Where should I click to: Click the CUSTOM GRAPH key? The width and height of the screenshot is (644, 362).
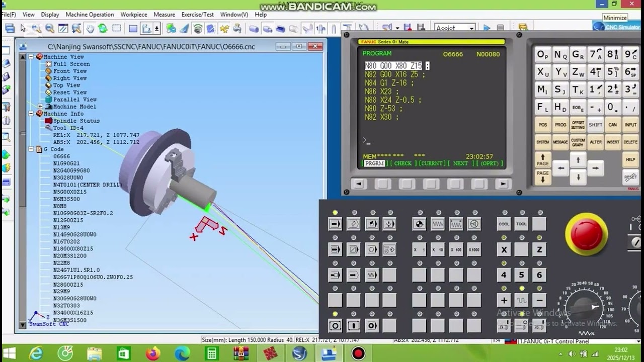(578, 142)
